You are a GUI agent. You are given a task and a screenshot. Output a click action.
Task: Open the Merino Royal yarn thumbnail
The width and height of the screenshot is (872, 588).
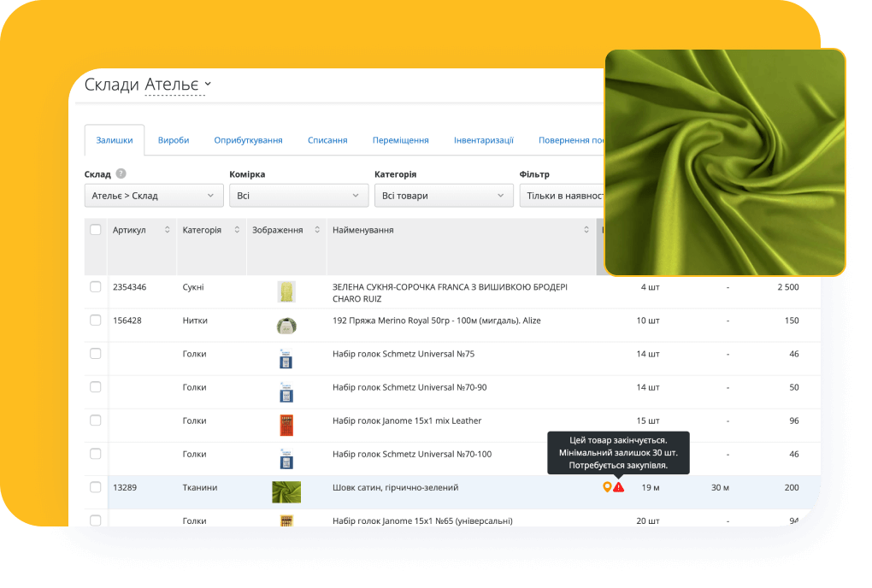point(286,326)
